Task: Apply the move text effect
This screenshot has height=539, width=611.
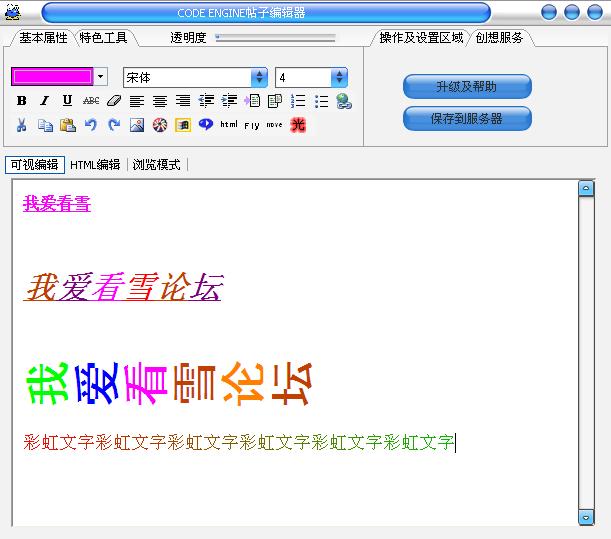Action: point(274,125)
